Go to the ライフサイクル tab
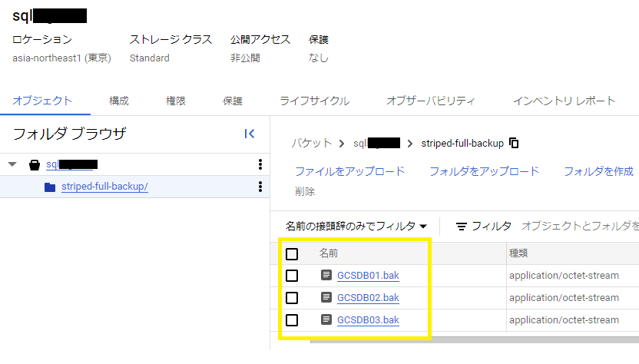 314,101
